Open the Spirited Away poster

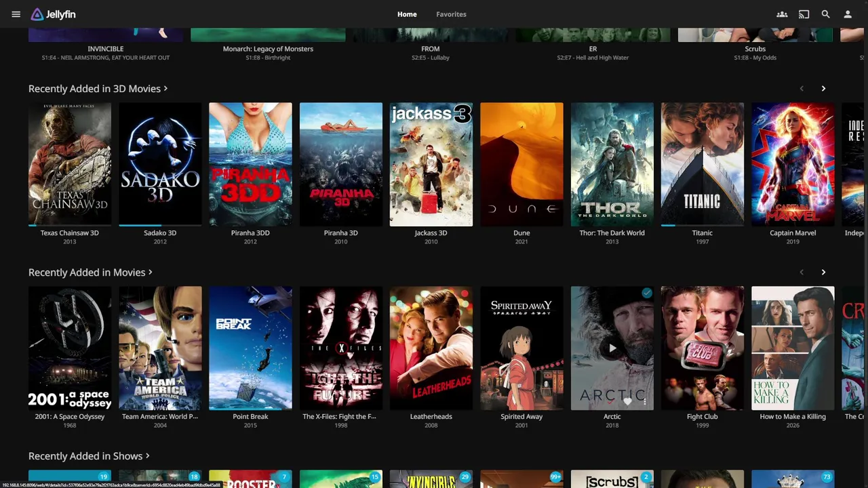click(x=521, y=348)
